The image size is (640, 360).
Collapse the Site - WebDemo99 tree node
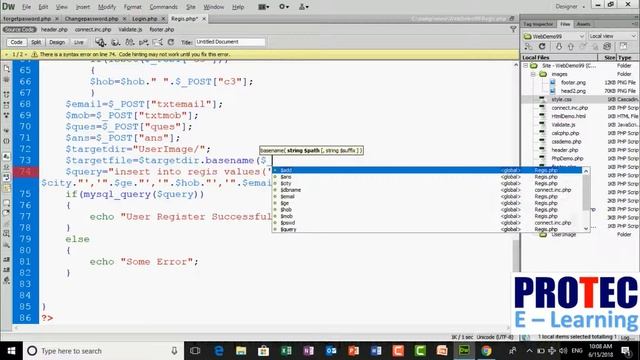pos(526,66)
